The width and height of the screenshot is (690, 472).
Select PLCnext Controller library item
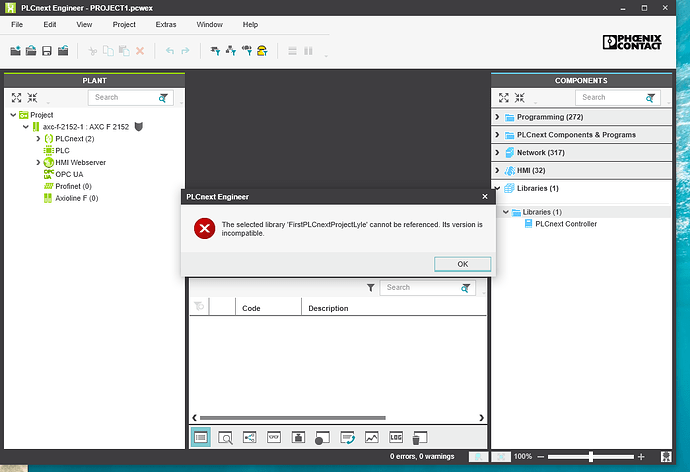565,224
